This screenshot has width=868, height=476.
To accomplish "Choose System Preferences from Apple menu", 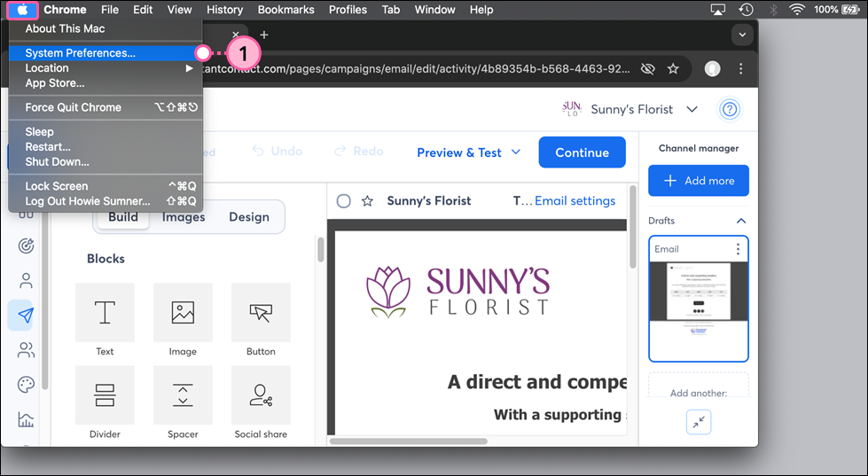I will [81, 53].
